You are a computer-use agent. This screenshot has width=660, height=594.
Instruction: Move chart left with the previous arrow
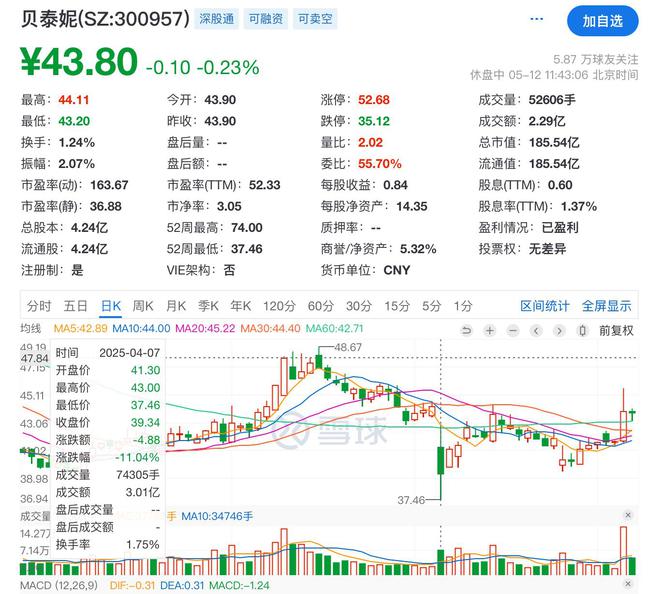(536, 330)
